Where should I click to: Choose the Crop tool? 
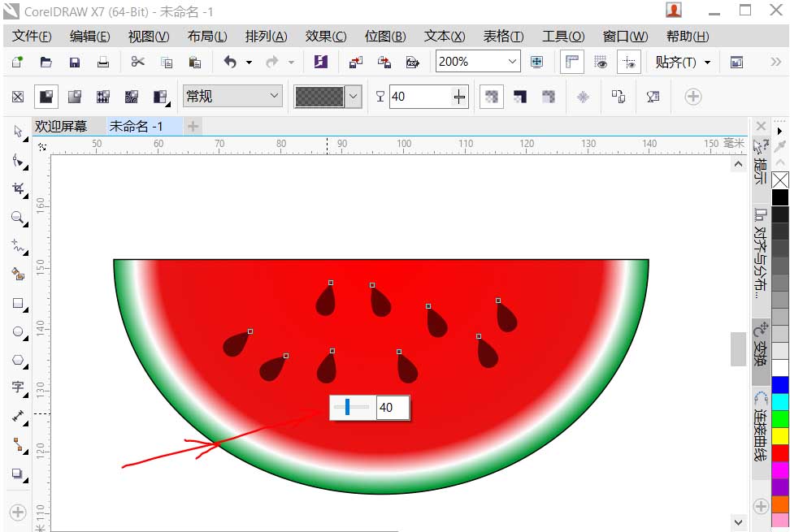tap(18, 189)
